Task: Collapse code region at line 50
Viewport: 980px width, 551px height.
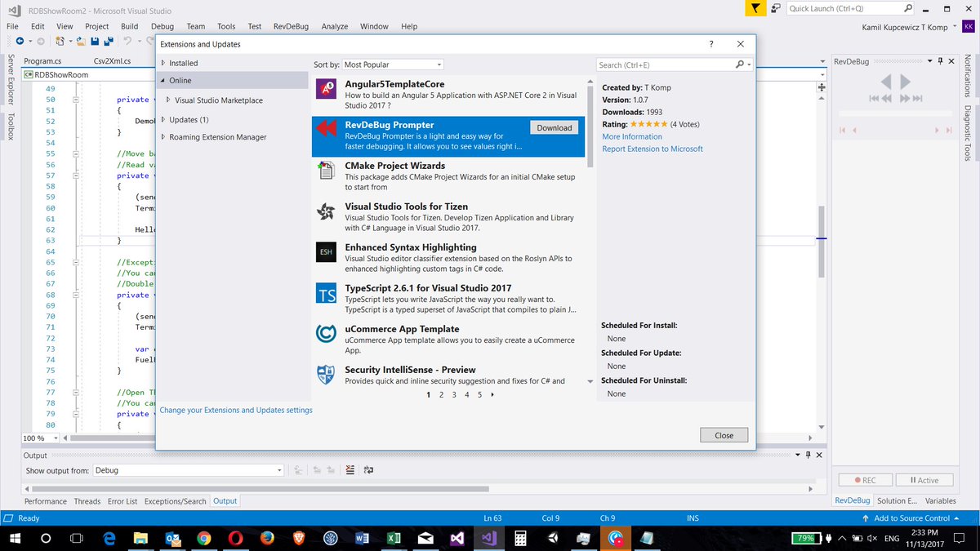Action: pos(76,100)
